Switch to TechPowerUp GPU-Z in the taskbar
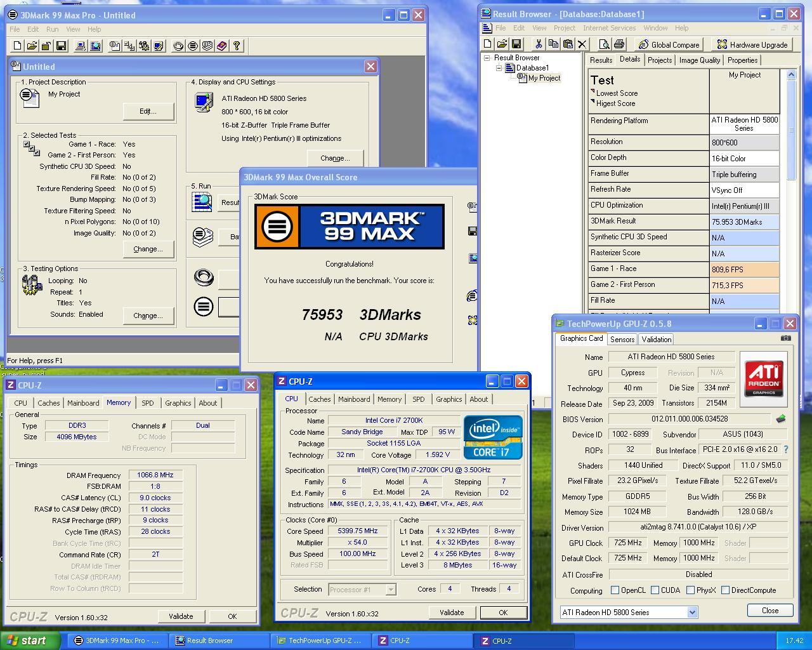 point(320,640)
